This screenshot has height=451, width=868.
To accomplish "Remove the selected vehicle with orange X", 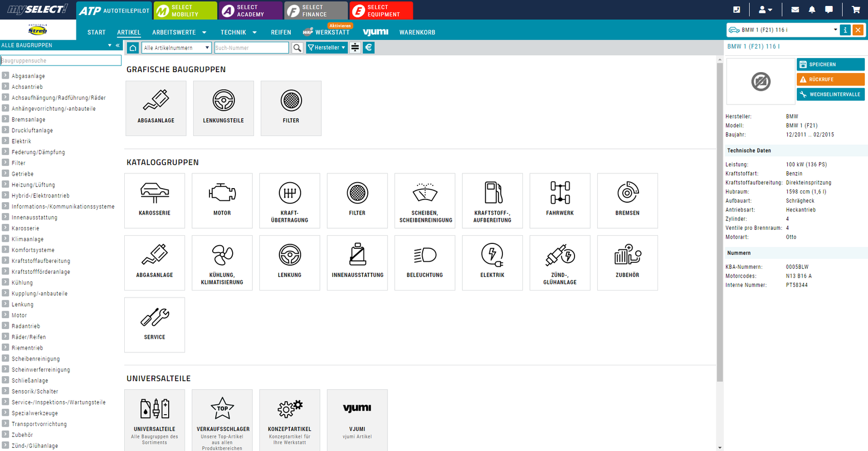I will 858,30.
